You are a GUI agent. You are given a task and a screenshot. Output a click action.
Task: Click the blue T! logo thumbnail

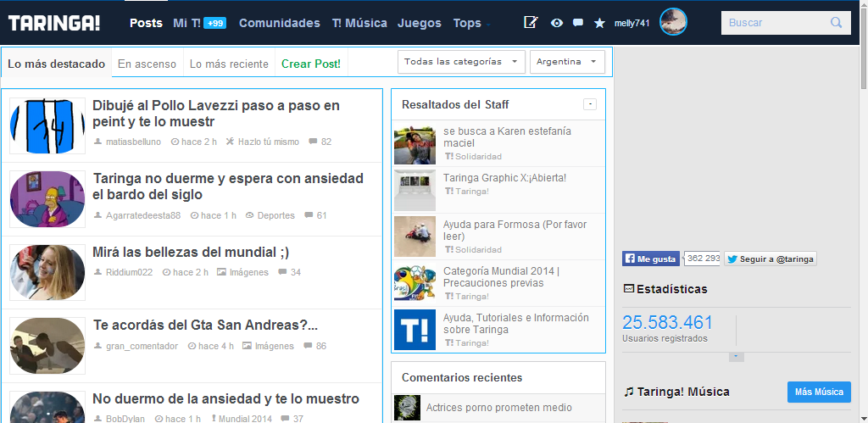click(x=415, y=330)
